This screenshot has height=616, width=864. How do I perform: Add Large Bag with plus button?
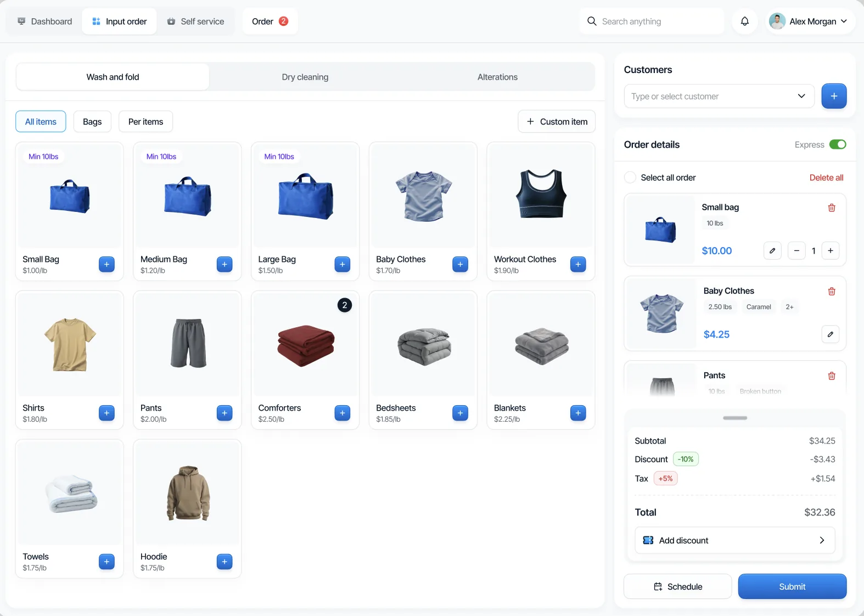(x=343, y=264)
